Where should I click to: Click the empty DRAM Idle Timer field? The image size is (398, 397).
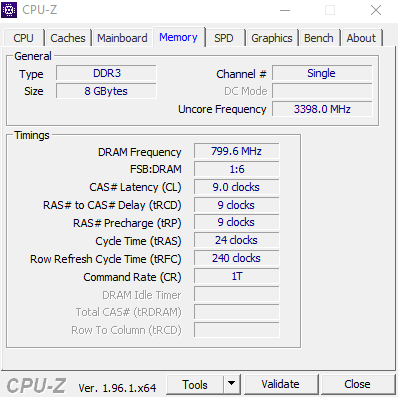pos(237,294)
